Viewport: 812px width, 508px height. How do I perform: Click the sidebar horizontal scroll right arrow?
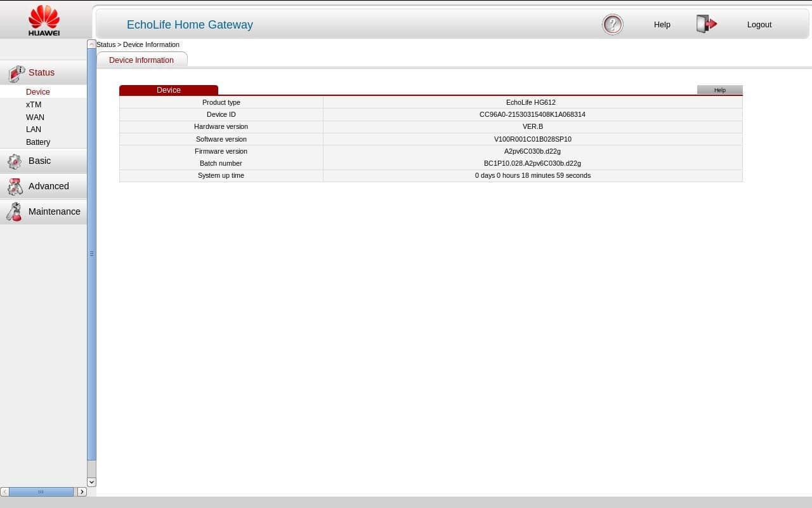pos(82,491)
